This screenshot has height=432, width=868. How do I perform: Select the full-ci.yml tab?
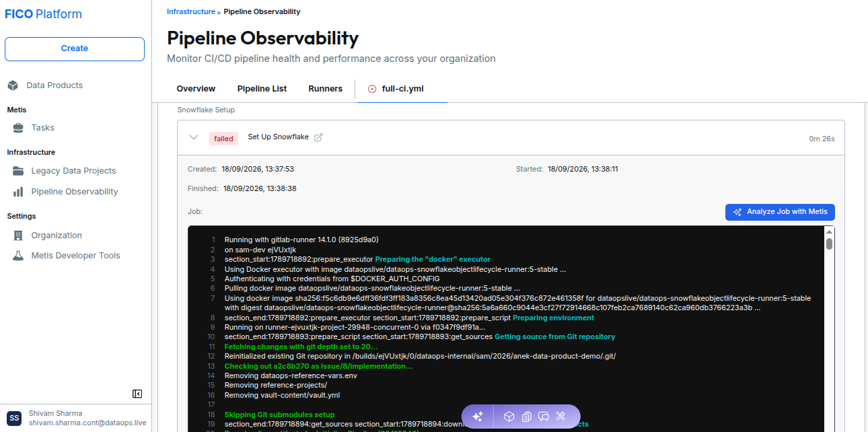click(402, 89)
